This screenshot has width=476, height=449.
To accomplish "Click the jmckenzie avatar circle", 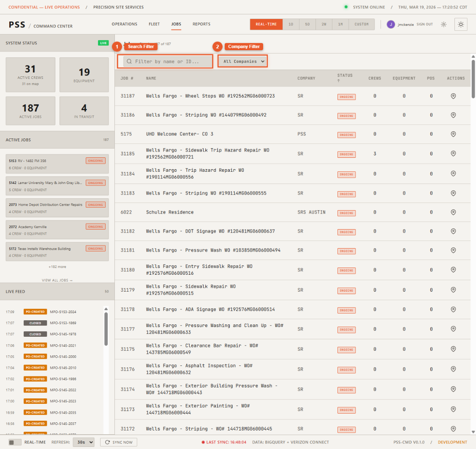I will [x=391, y=24].
